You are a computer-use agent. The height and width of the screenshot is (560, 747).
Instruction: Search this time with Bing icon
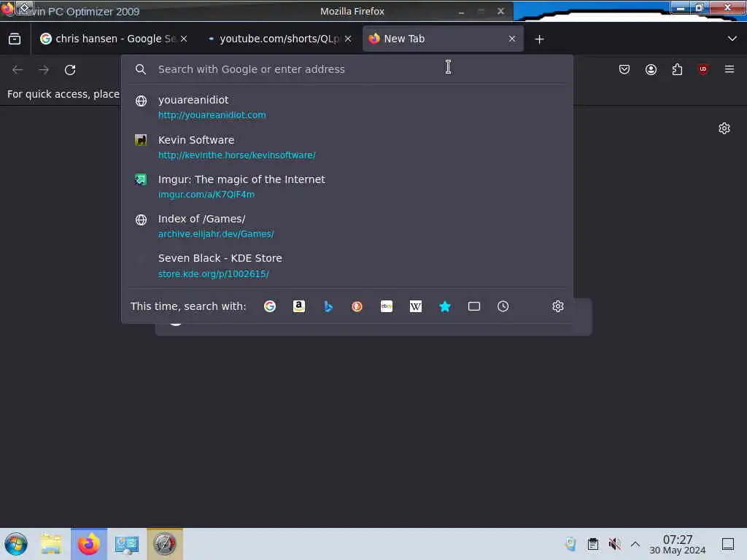click(x=328, y=306)
